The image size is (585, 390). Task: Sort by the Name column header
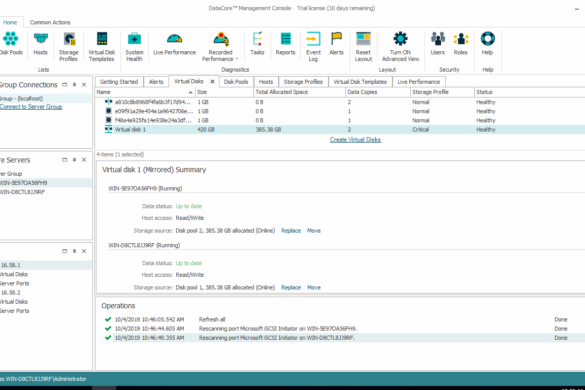click(145, 92)
